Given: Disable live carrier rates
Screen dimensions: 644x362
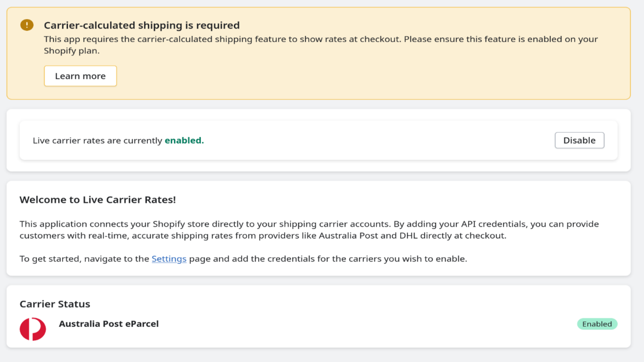Looking at the screenshot, I should point(579,140).
